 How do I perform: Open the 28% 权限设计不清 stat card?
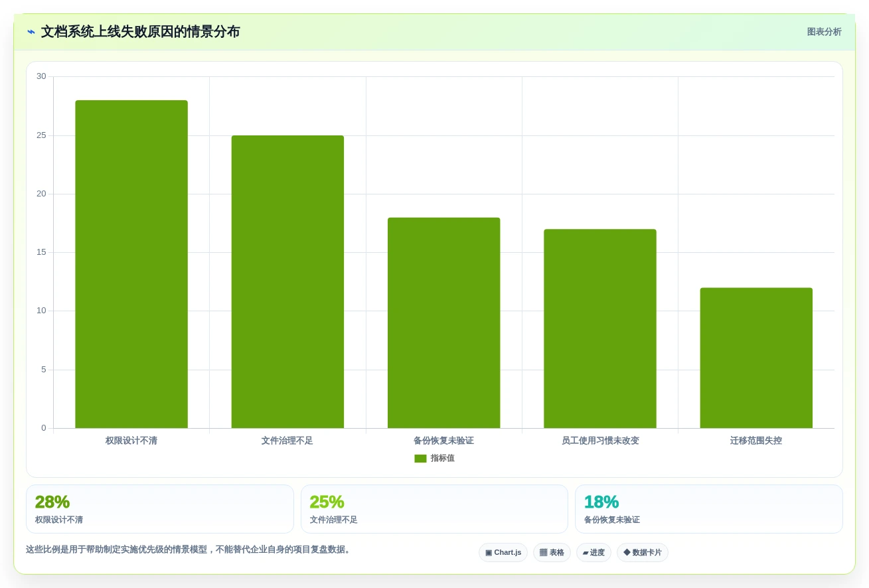point(160,509)
